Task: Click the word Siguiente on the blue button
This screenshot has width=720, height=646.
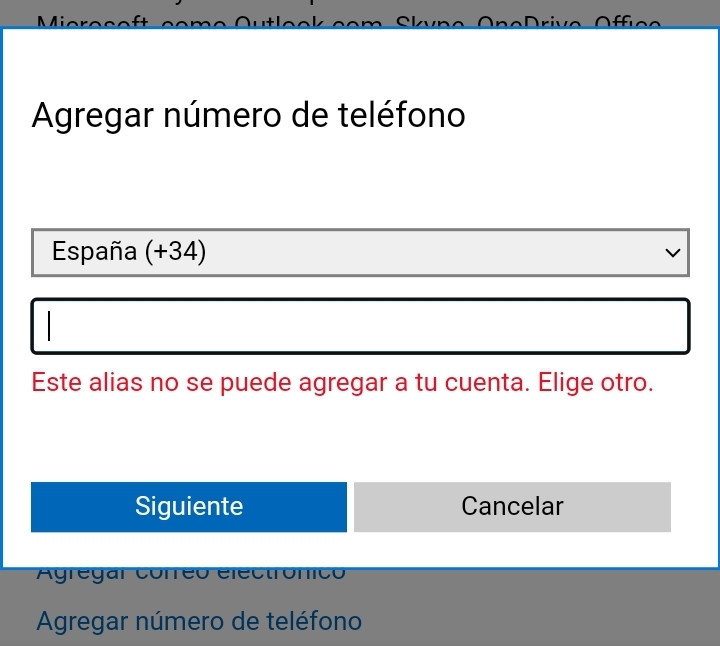Action: pyautogui.click(x=189, y=507)
